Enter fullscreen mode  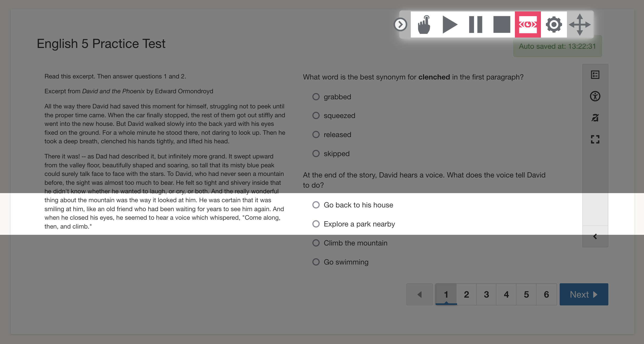[596, 139]
